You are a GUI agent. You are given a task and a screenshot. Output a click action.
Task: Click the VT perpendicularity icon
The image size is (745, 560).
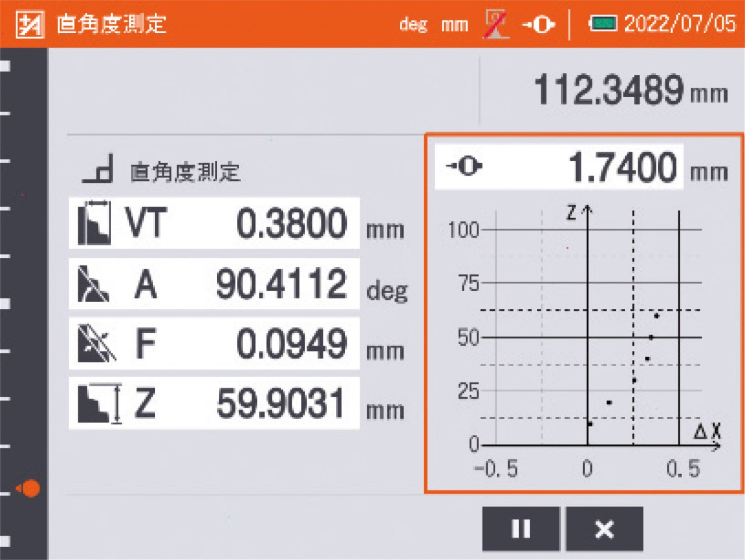(x=94, y=223)
